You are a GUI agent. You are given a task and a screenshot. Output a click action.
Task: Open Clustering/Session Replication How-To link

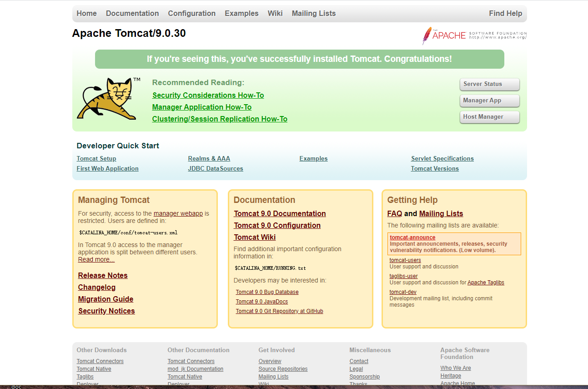220,119
